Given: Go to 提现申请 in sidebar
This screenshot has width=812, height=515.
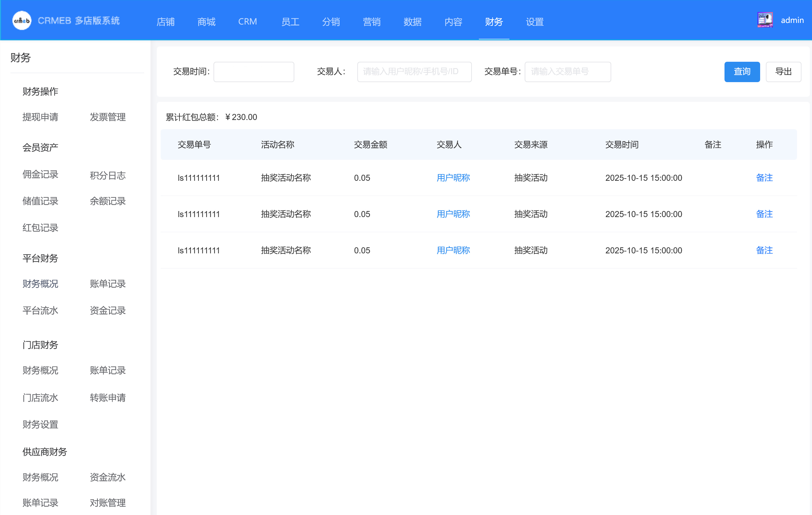Looking at the screenshot, I should (40, 117).
